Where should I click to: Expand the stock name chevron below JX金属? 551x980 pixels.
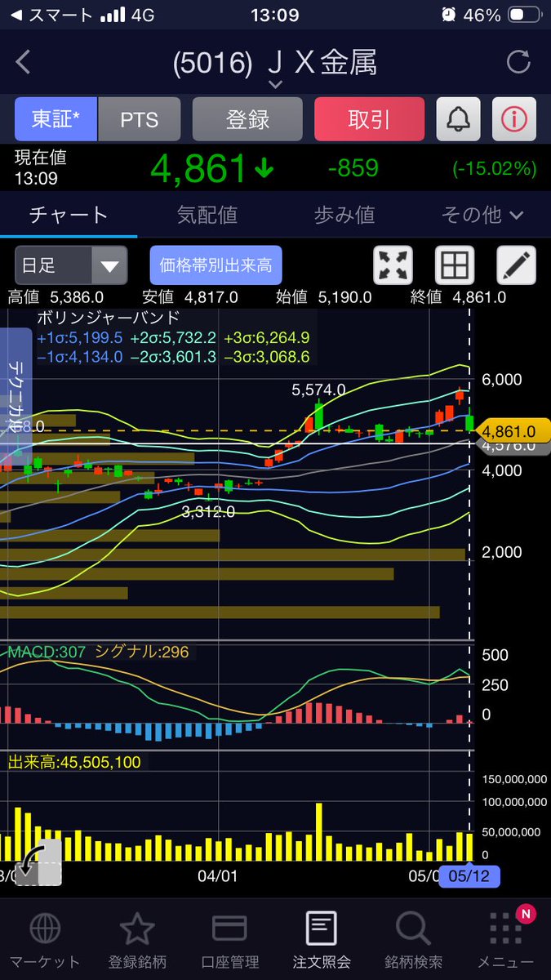point(276,84)
